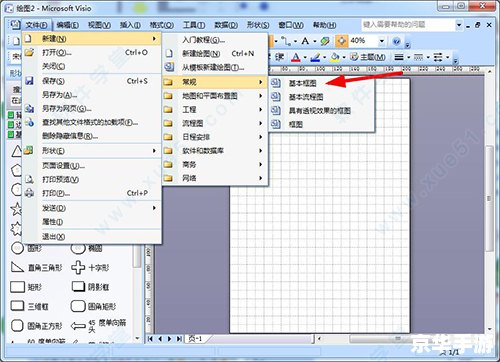Go to first page with the page navigation button

coord(150,339)
